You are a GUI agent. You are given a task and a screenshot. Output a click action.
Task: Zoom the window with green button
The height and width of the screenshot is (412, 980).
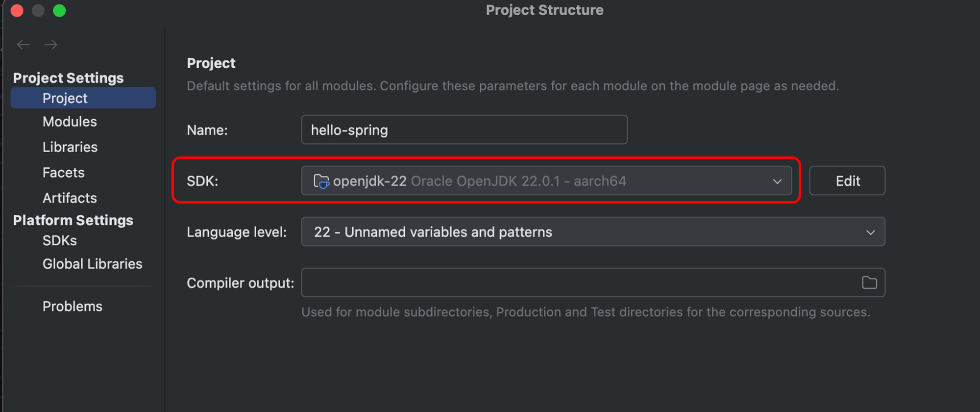59,11
